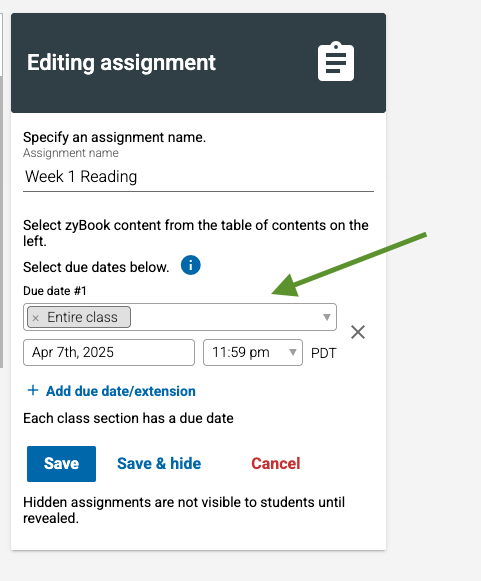Click the plus icon beside Add due date
The image size is (481, 581).
(33, 390)
